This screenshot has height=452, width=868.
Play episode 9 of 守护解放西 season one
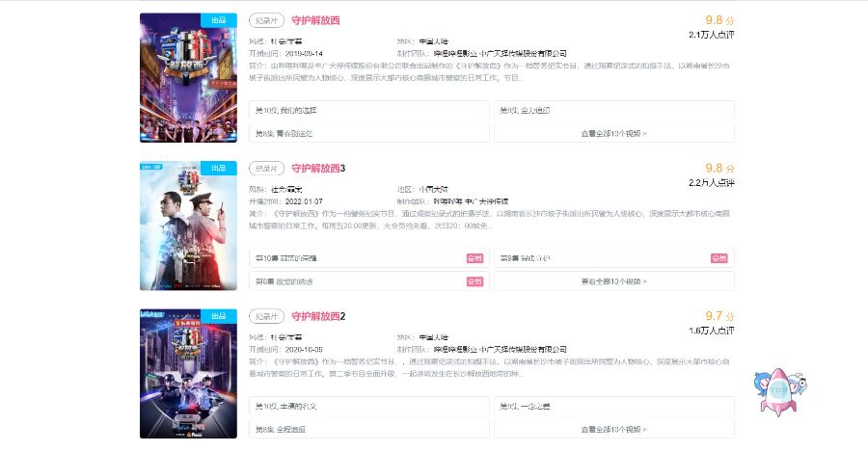tap(614, 110)
